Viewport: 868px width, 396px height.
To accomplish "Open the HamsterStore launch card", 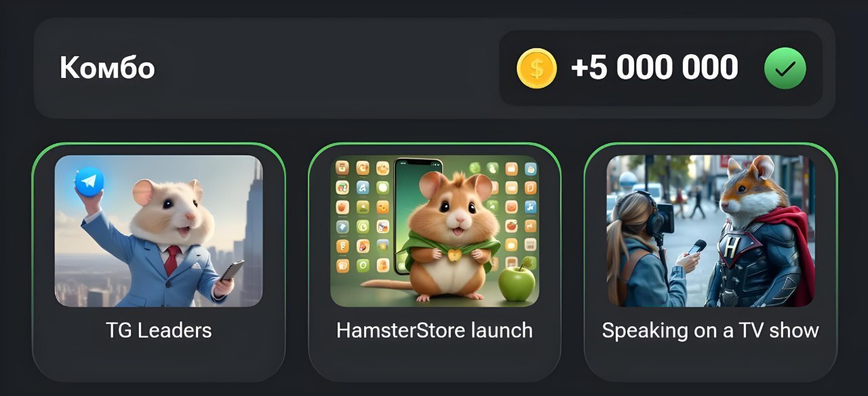I will pos(435,262).
